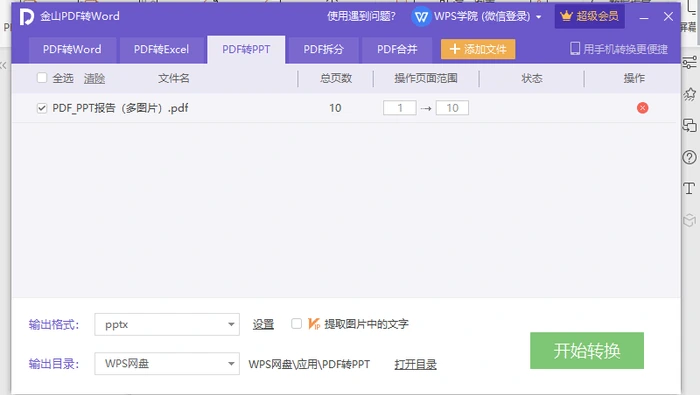This screenshot has height=395, width=700.
Task: Uncheck PDF_PPT报告 file checkbox
Action: tap(42, 108)
